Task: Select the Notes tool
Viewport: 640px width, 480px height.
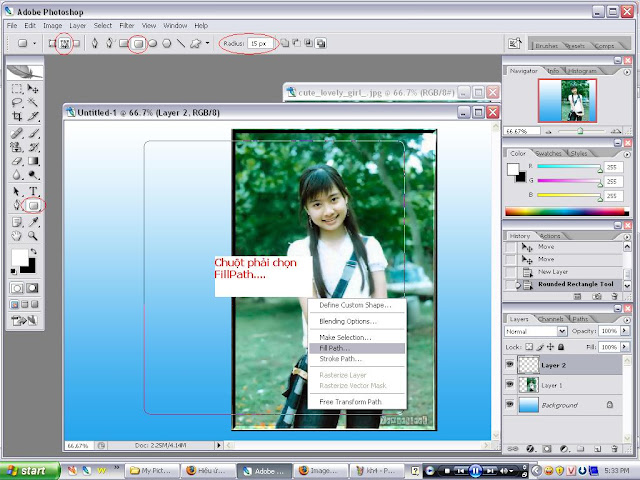Action: pyautogui.click(x=17, y=222)
